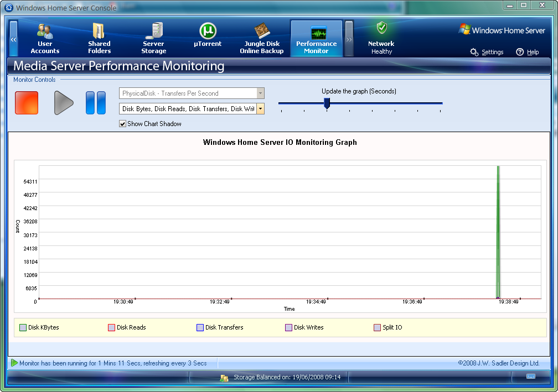Toggle Disk Reads legend swatch

tap(111, 327)
